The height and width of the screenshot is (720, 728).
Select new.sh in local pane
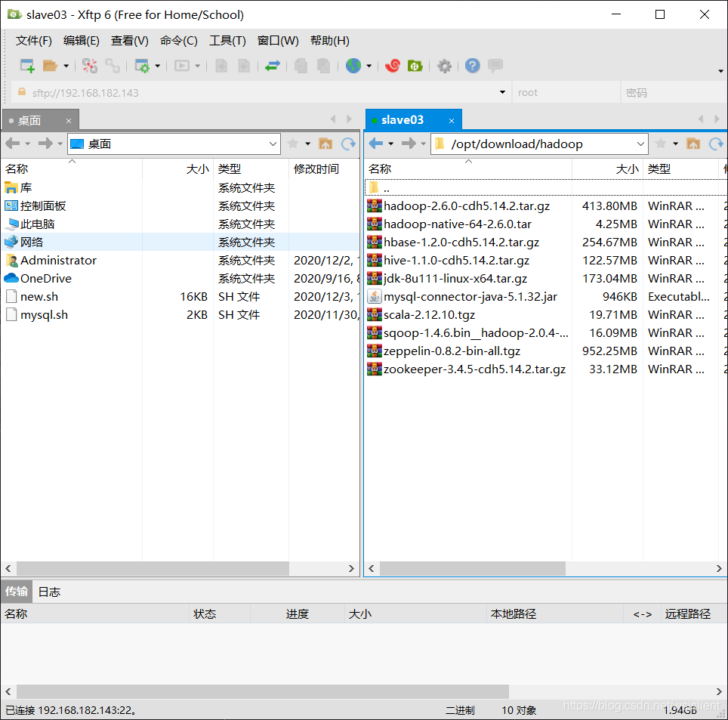pyautogui.click(x=39, y=297)
